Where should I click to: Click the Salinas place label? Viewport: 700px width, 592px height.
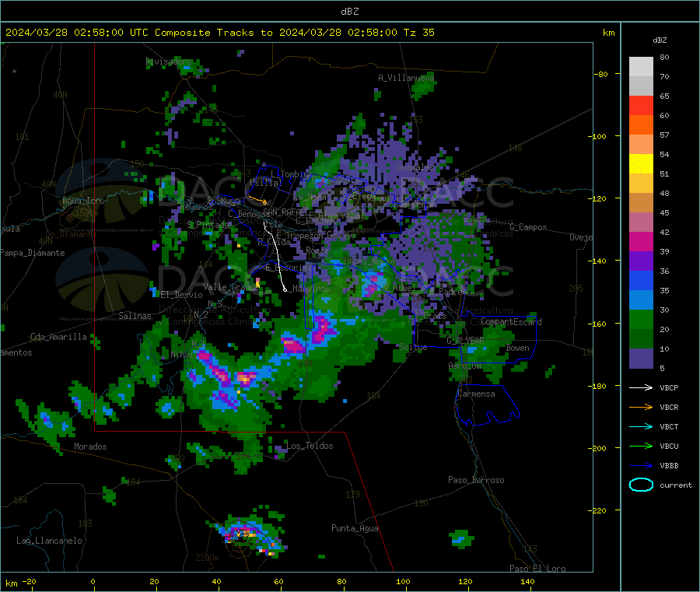coord(135,316)
